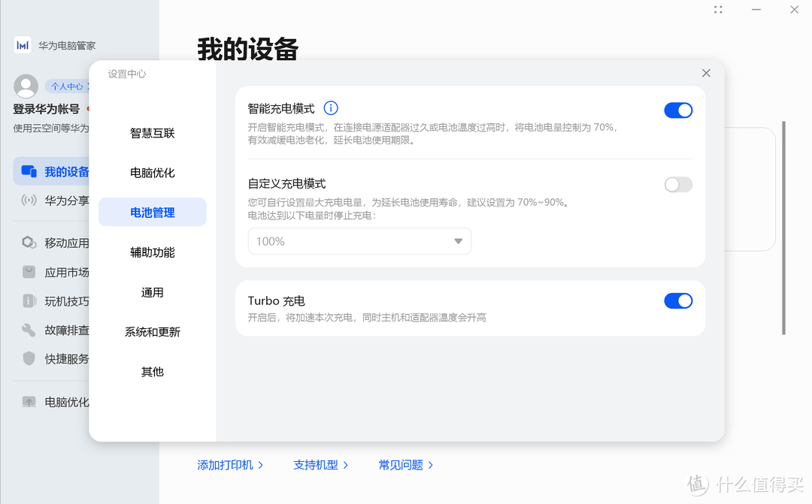Open 系统和更新 settings section
The width and height of the screenshot is (812, 504).
(152, 332)
